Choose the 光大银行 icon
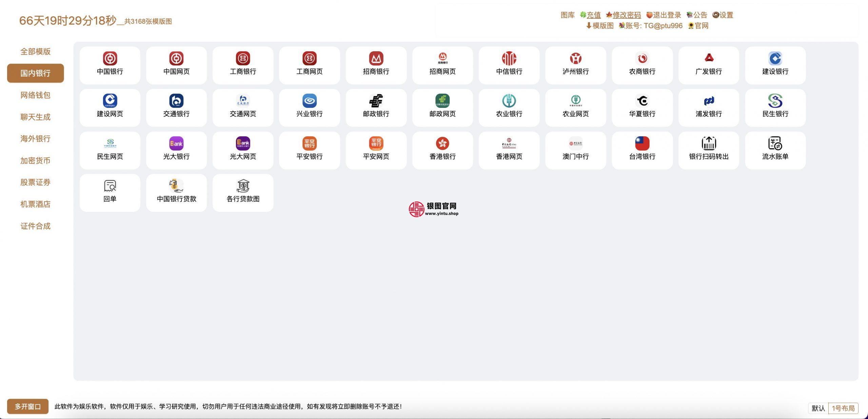The width and height of the screenshot is (868, 419). pos(176,143)
